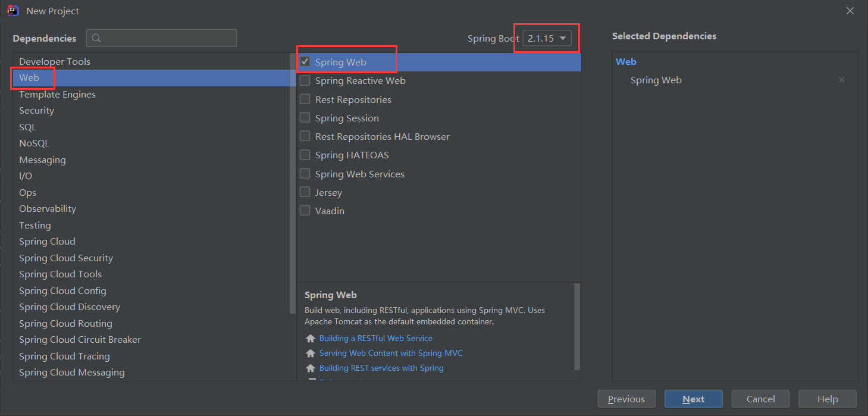Select the Template Engines category
Image resolution: width=868 pixels, height=416 pixels.
click(151, 94)
